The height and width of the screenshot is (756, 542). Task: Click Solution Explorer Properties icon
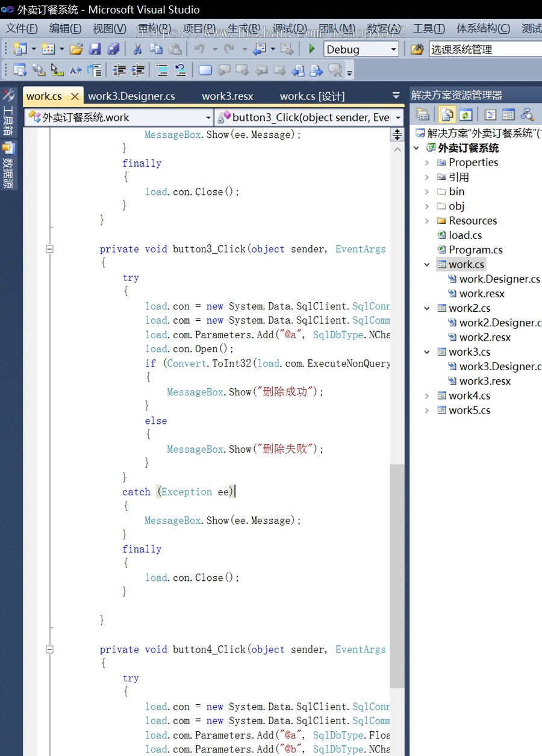pos(423,114)
